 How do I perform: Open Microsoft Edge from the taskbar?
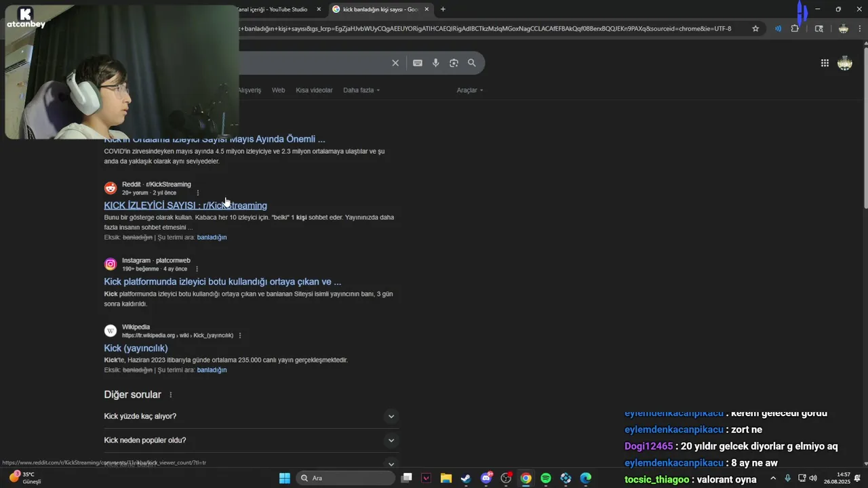[x=586, y=478]
